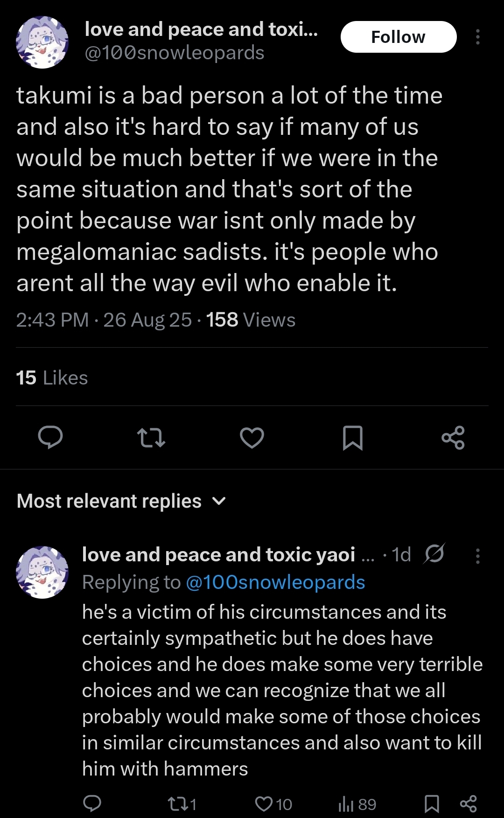Share the main post

pyautogui.click(x=453, y=437)
